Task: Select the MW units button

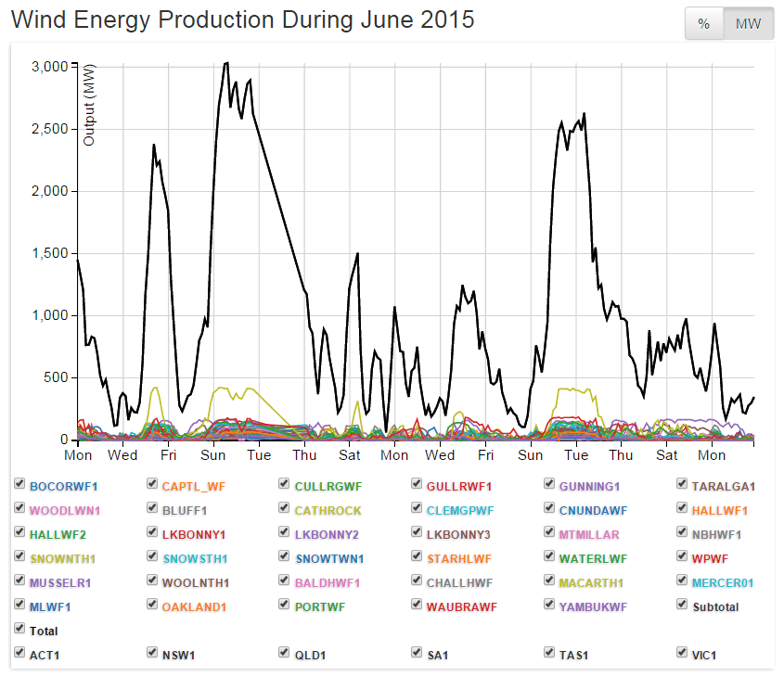Action: click(x=748, y=23)
